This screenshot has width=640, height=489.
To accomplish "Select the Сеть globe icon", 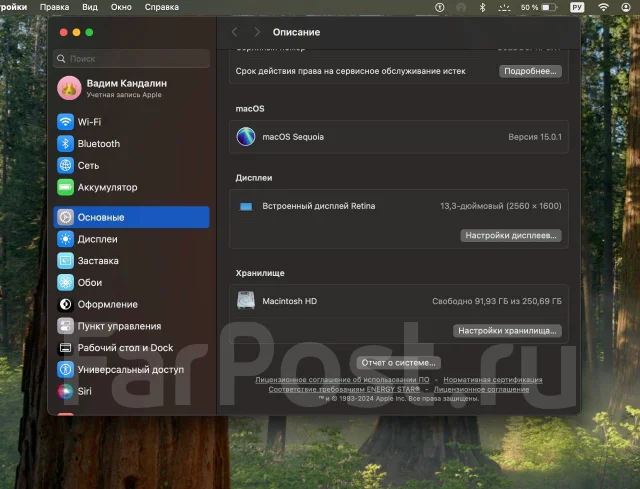I will (65, 165).
